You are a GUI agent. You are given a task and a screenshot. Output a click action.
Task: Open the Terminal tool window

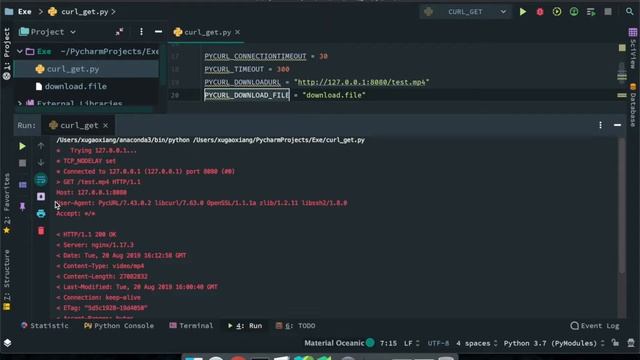point(191,326)
